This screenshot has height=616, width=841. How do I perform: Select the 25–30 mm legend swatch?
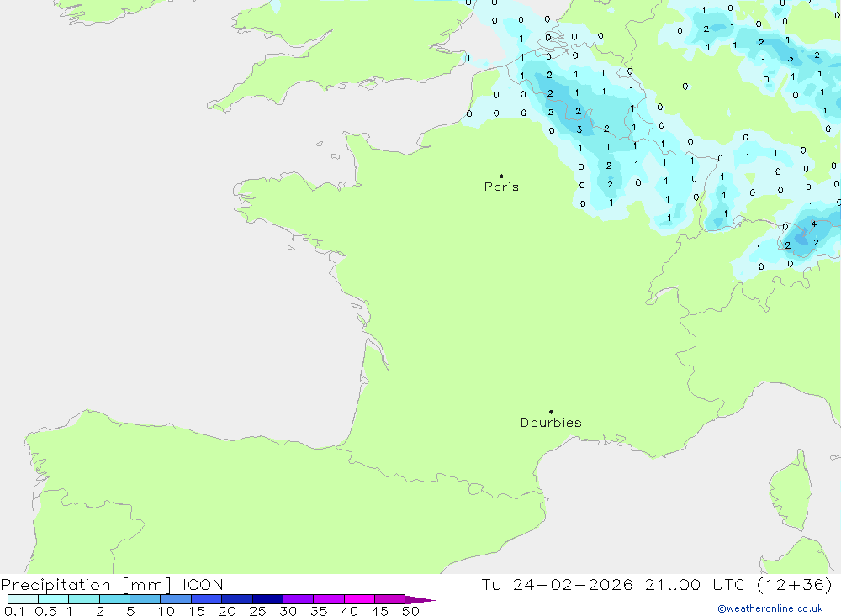point(267,599)
